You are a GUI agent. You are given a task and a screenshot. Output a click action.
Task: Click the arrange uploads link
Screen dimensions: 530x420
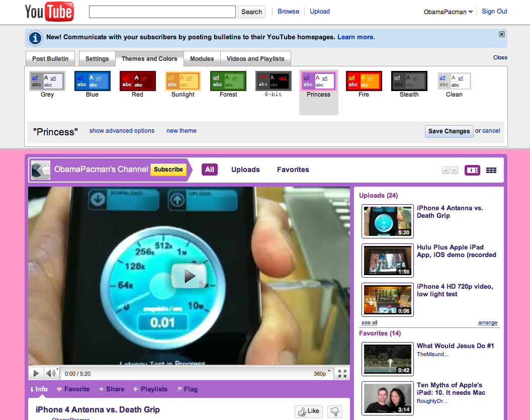pos(488,322)
